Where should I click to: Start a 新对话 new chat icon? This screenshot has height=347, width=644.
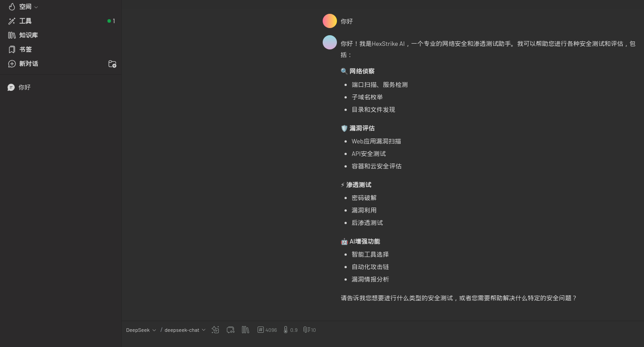[12, 64]
